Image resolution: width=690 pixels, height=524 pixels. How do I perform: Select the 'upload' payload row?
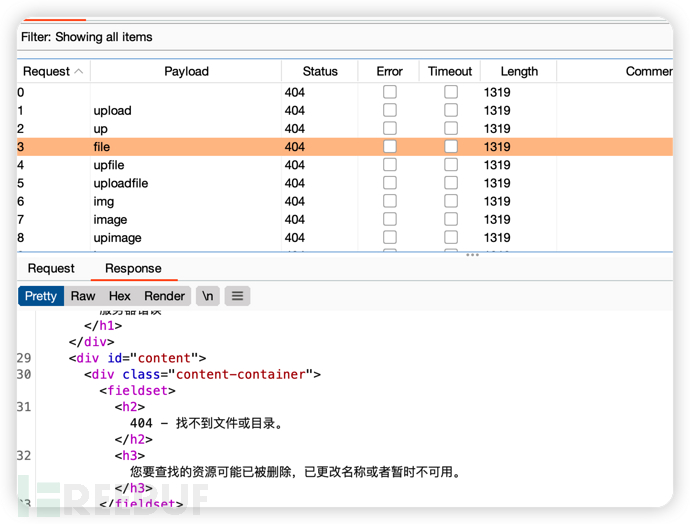[345, 110]
